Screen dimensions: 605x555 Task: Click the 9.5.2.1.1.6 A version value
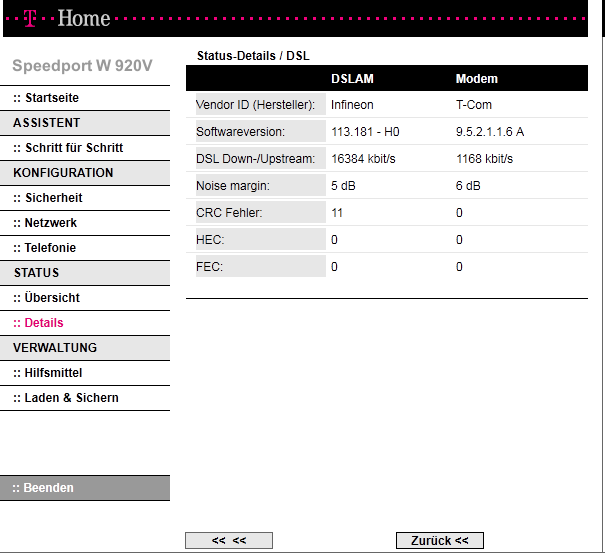point(490,132)
